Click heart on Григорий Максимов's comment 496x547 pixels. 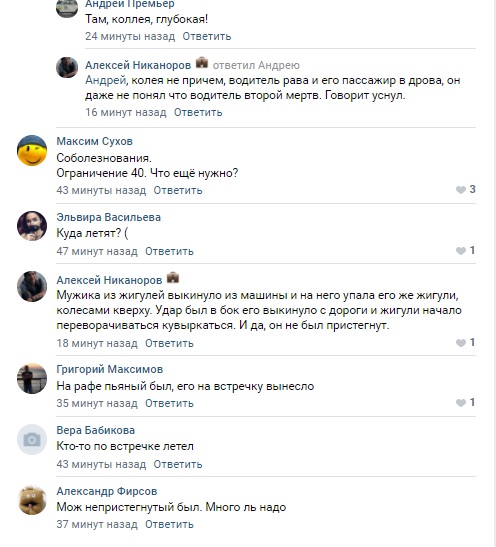pyautogui.click(x=461, y=403)
